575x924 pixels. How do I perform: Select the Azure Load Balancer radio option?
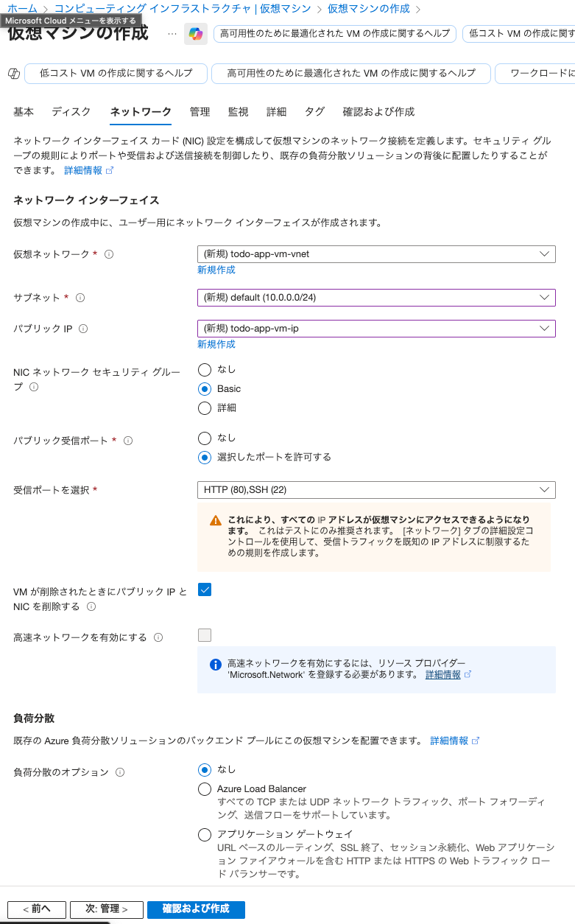tap(205, 789)
